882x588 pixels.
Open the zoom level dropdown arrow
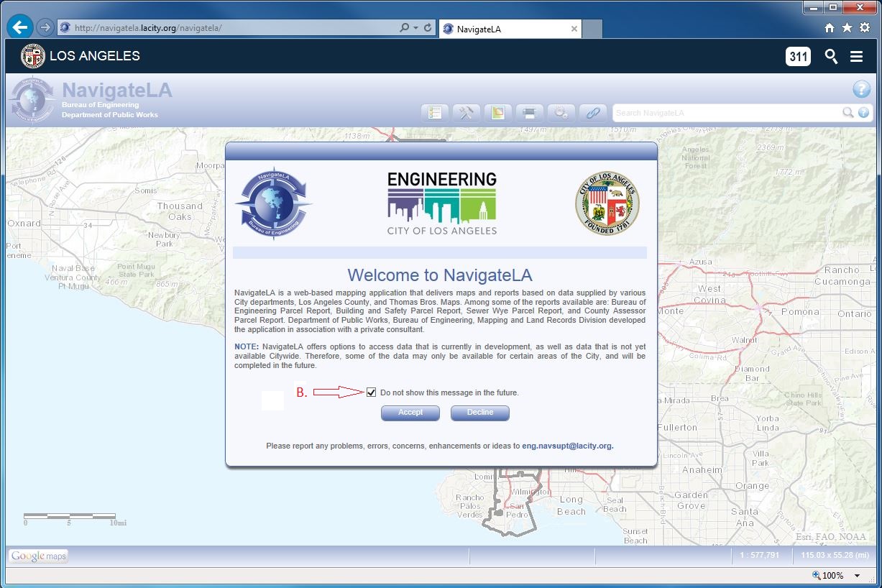coord(857,576)
